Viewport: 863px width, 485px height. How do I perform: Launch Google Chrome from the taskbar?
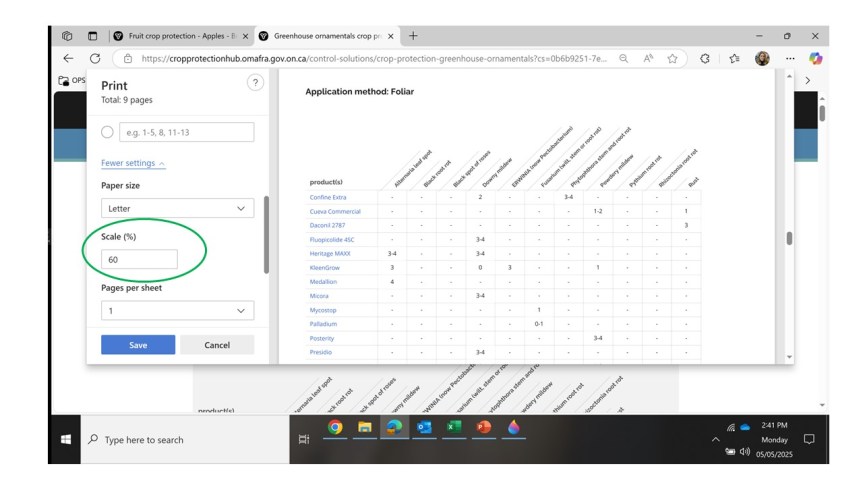(335, 427)
